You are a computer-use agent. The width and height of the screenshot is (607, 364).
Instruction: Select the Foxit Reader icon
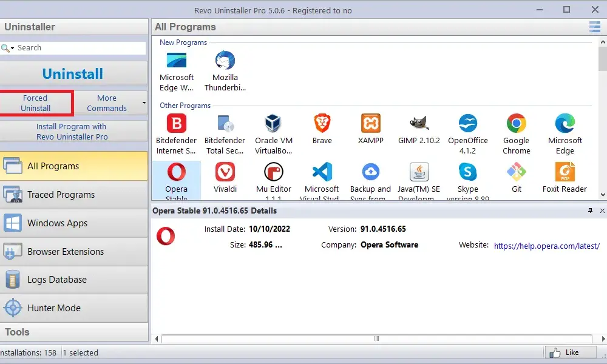click(565, 172)
